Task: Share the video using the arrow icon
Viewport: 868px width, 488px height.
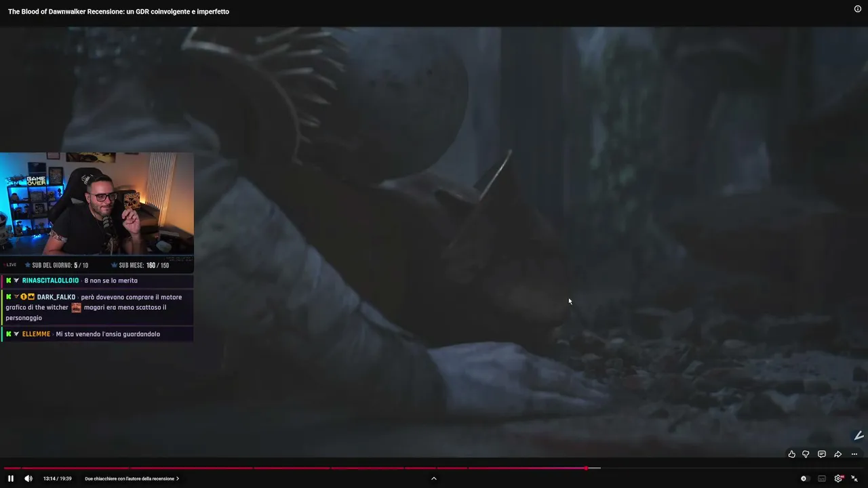Action: click(837, 454)
